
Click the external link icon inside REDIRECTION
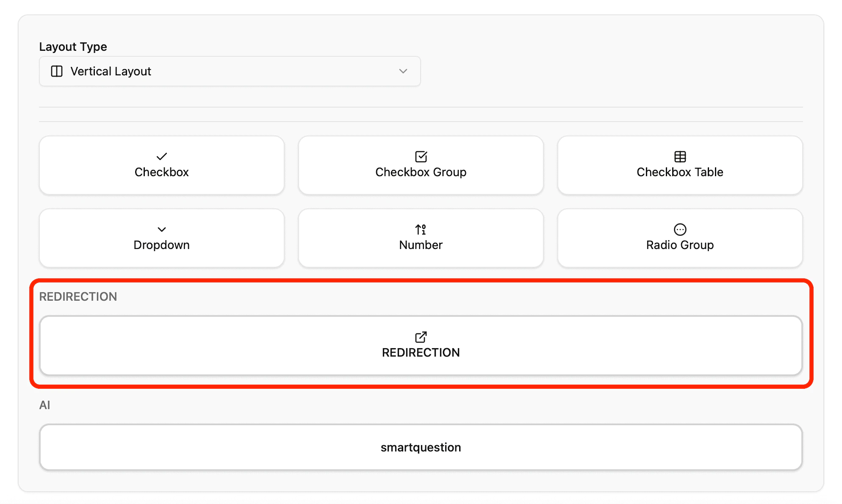[x=421, y=337]
